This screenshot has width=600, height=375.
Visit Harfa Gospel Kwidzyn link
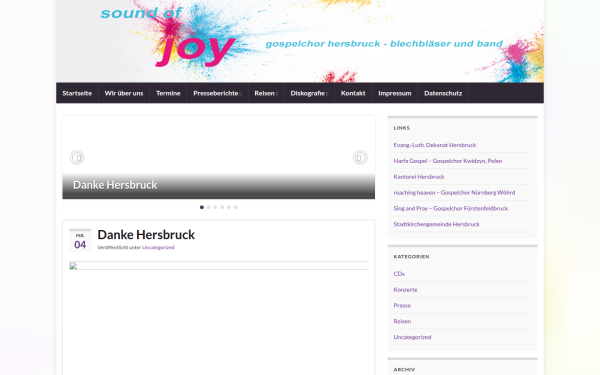[448, 161]
